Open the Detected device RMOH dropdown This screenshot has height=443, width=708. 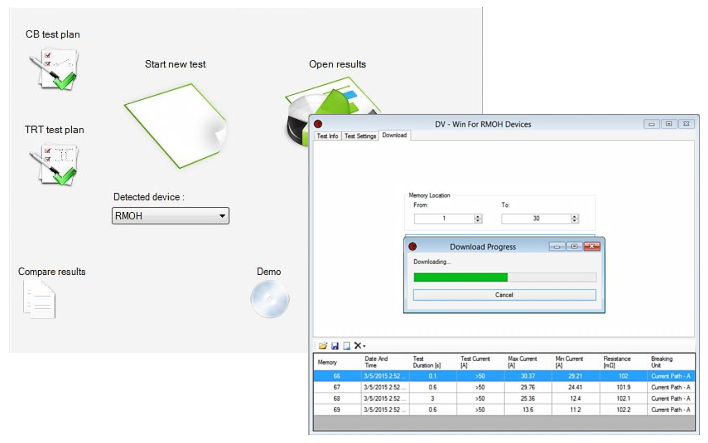[171, 216]
